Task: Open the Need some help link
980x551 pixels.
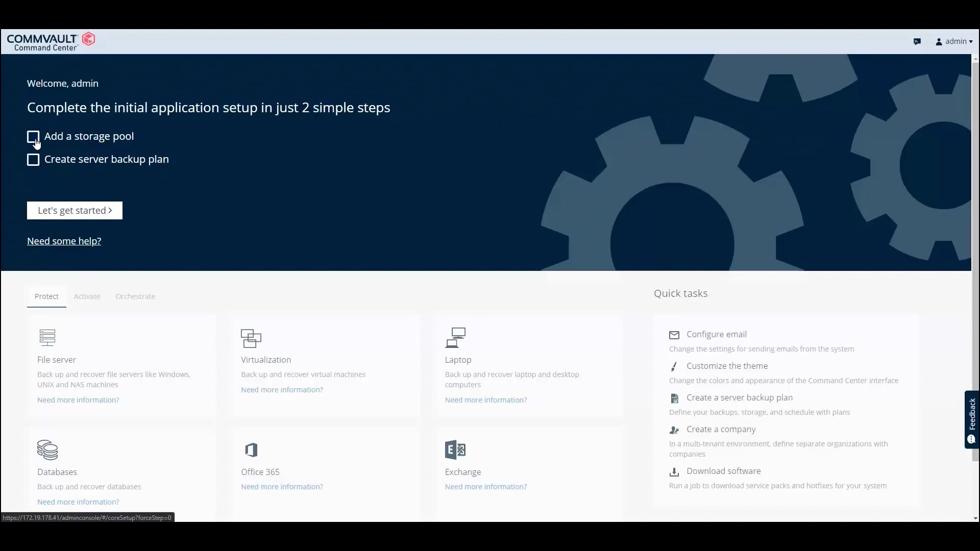Action: point(64,241)
